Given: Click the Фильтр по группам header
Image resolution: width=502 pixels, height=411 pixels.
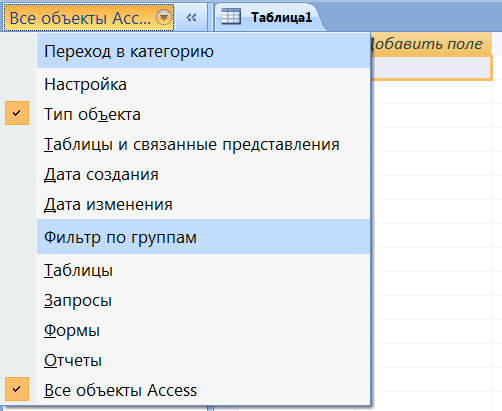Looking at the screenshot, I should [x=203, y=237].
